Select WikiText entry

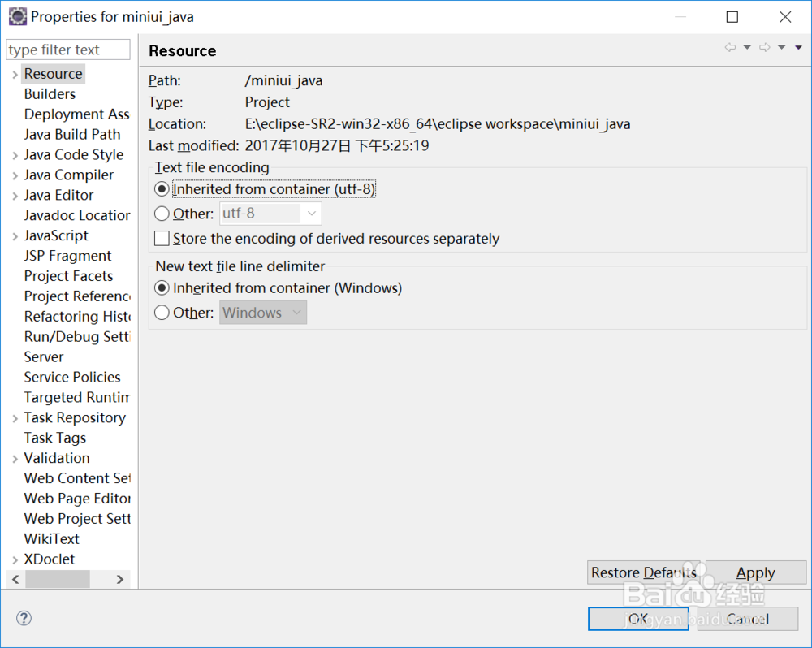click(51, 538)
